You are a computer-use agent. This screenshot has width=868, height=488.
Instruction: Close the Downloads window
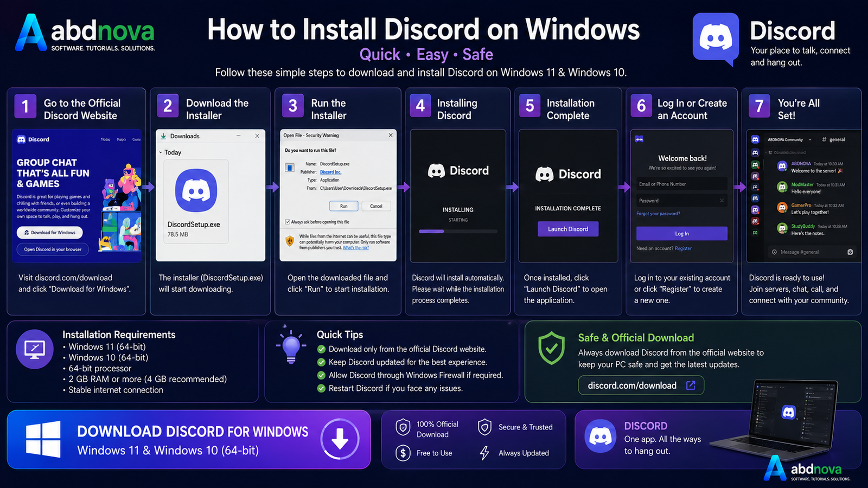[257, 136]
